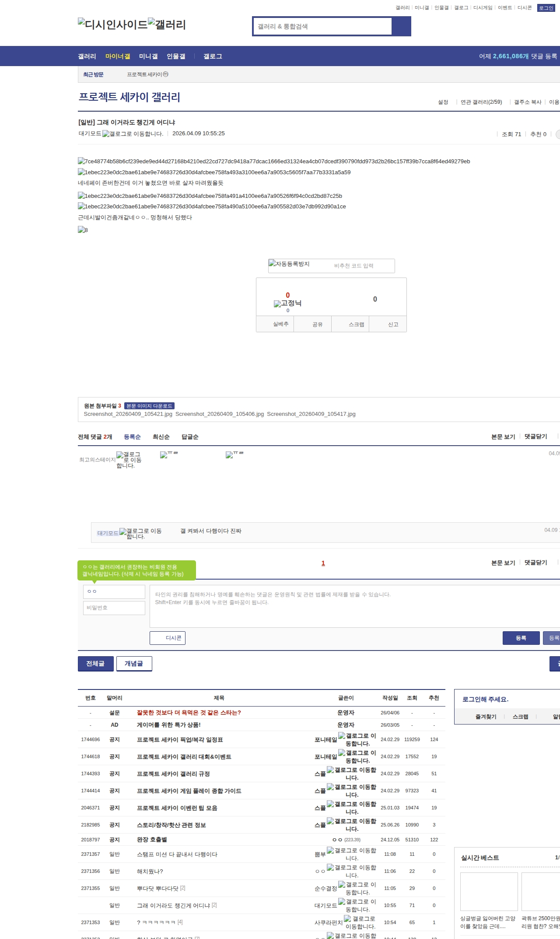Go to 미니갤 in the blue navigation bar

click(148, 56)
